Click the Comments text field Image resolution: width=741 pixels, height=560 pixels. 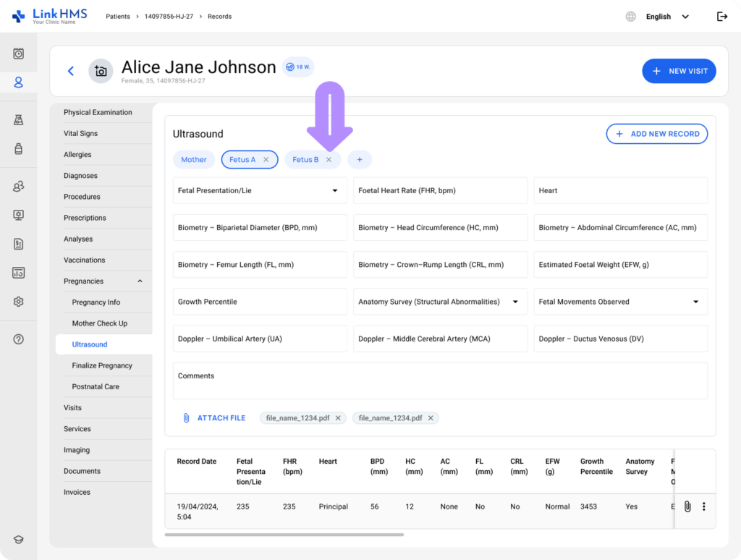coord(440,381)
